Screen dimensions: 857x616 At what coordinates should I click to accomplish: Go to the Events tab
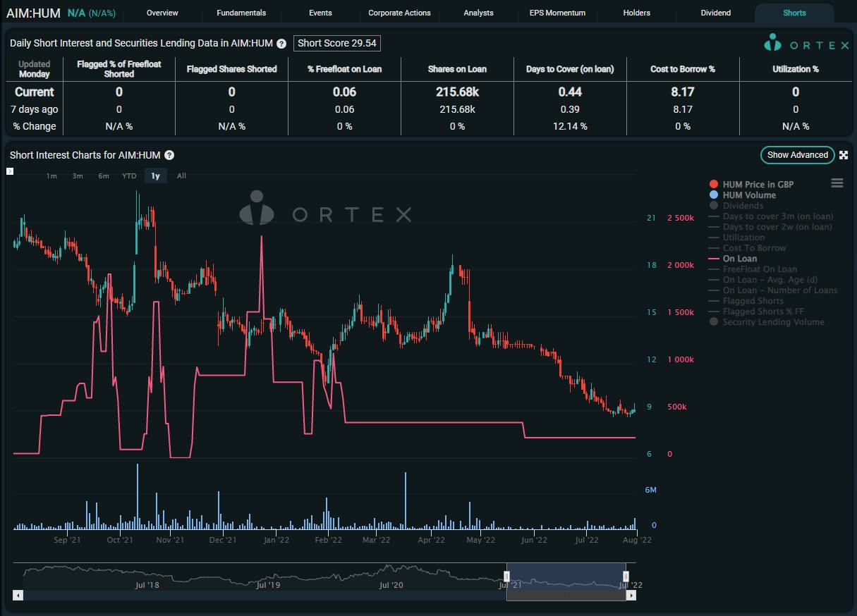click(320, 13)
